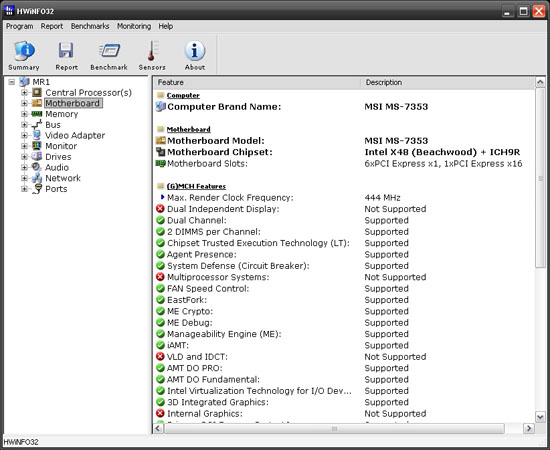The width and height of the screenshot is (550, 450).
Task: Click the Memory module icon in tree
Action: click(x=36, y=114)
